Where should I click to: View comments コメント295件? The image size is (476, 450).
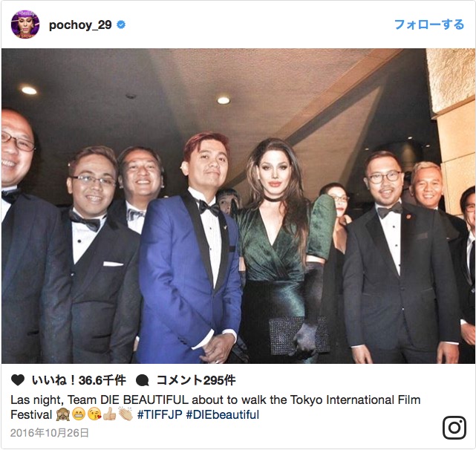[196, 380]
